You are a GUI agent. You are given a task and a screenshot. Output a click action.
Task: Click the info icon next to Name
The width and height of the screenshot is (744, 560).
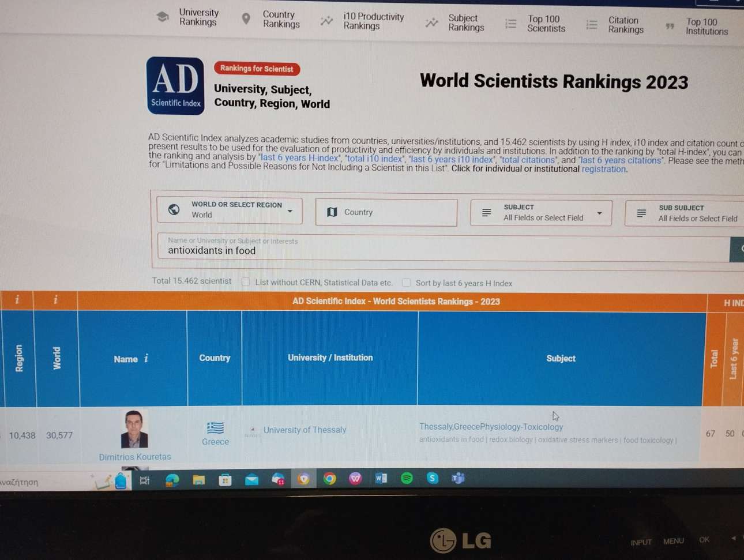tap(146, 359)
